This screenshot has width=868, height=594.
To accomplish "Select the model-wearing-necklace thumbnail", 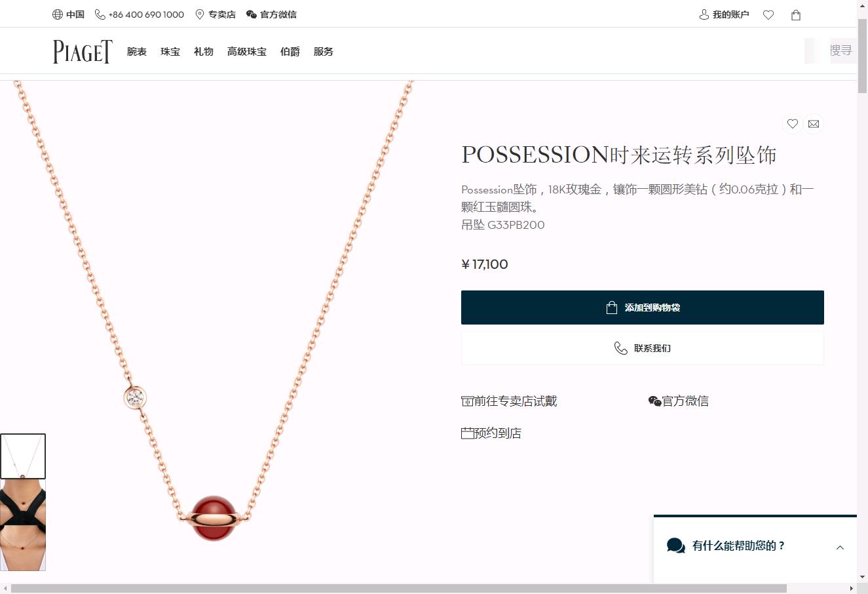I will point(23,525).
